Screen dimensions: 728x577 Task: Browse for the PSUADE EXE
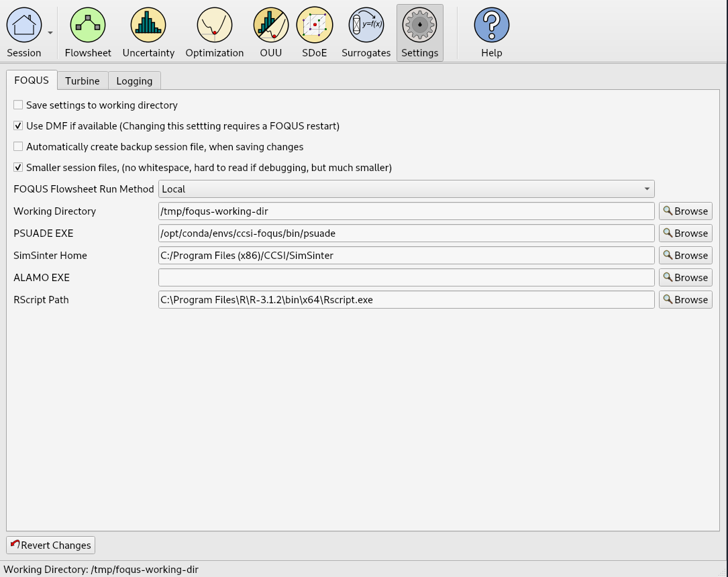[x=685, y=233]
